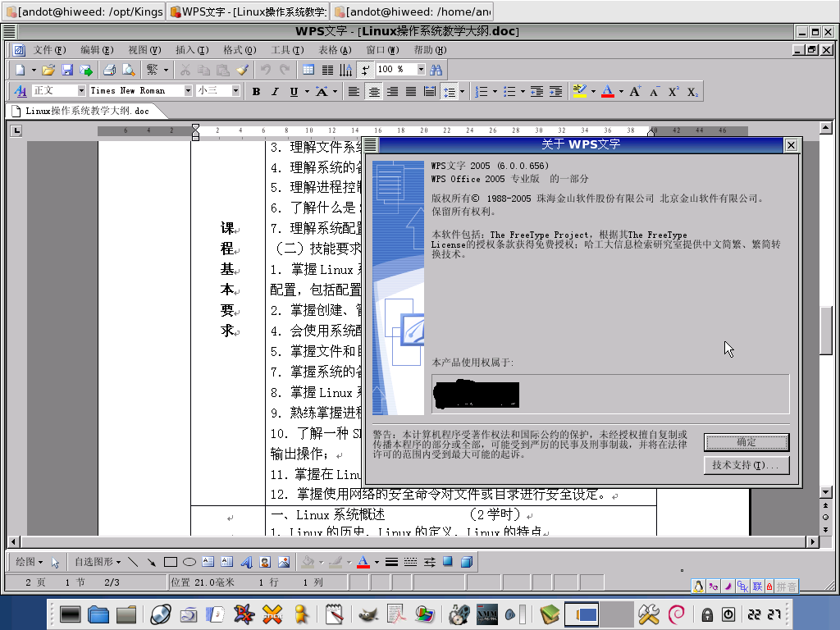
Task: Apply Bold formatting
Action: point(256,92)
